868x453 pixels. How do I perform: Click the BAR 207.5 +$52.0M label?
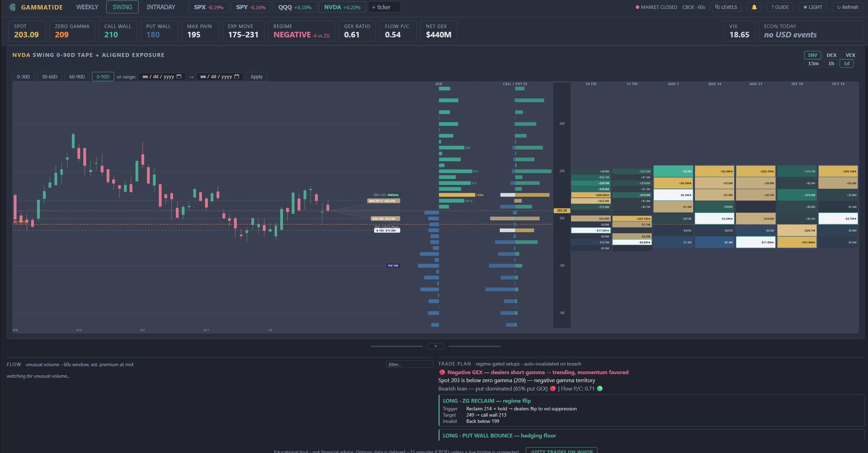coord(383,201)
